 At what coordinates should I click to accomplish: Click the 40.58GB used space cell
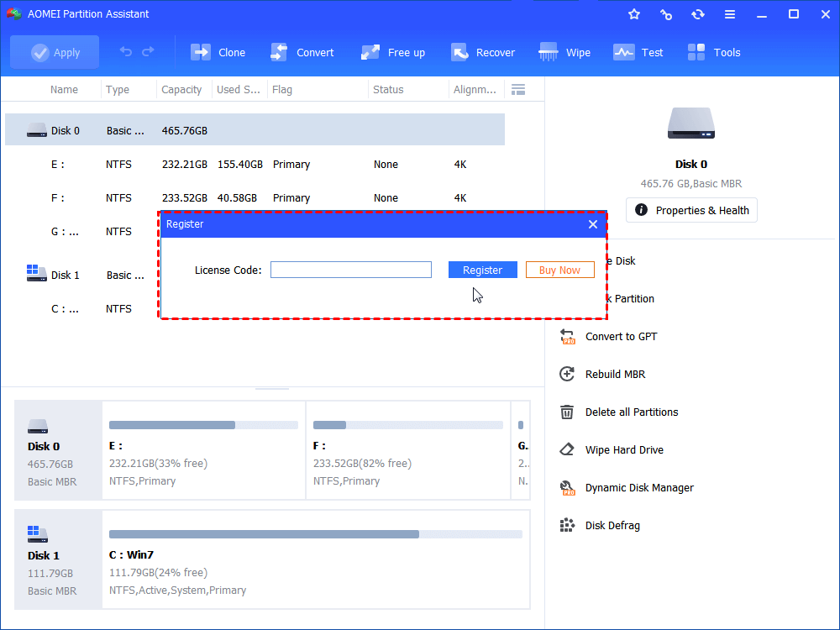(x=237, y=198)
